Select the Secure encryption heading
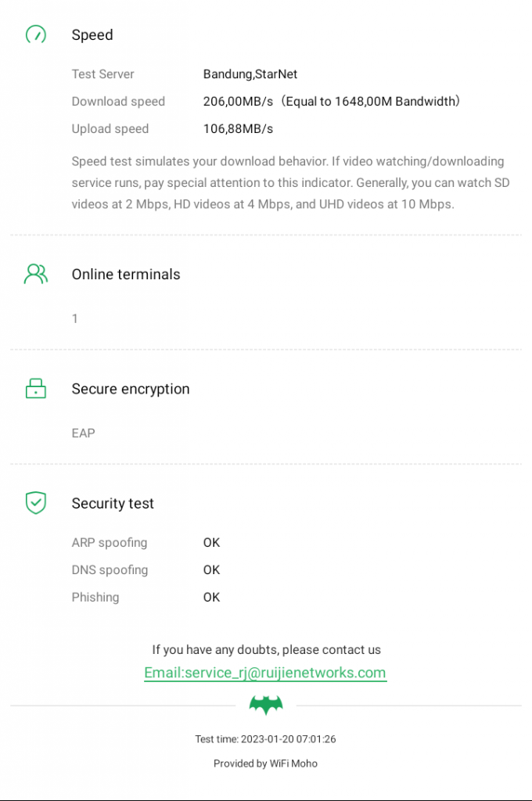This screenshot has width=532, height=801. pos(131,389)
